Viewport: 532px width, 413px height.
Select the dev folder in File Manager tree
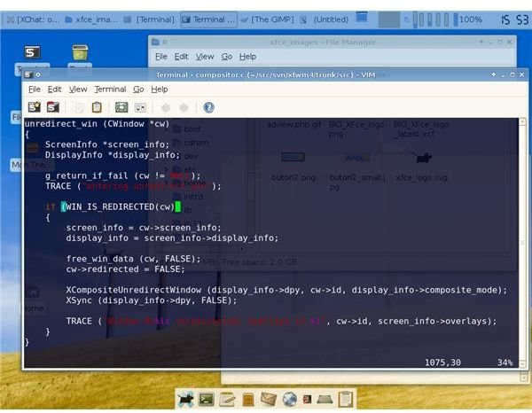[185, 156]
